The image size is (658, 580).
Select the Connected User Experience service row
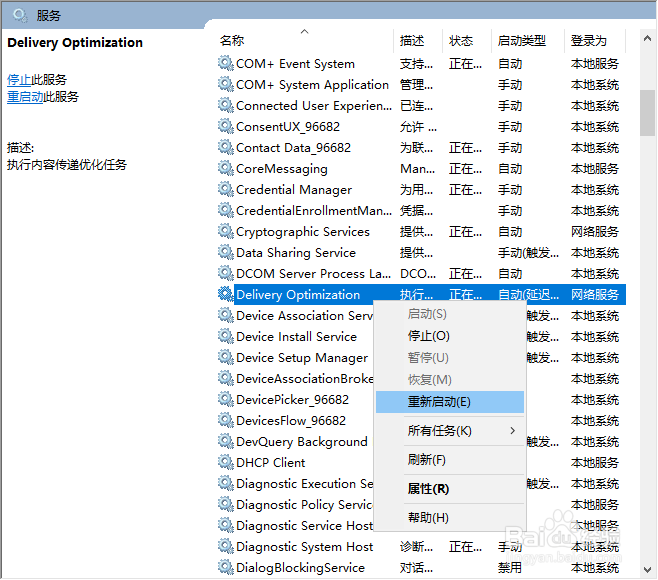coord(314,106)
